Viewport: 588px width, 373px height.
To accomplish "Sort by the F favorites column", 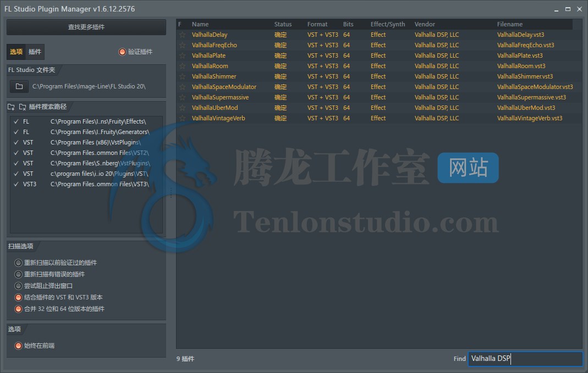I will tap(180, 24).
